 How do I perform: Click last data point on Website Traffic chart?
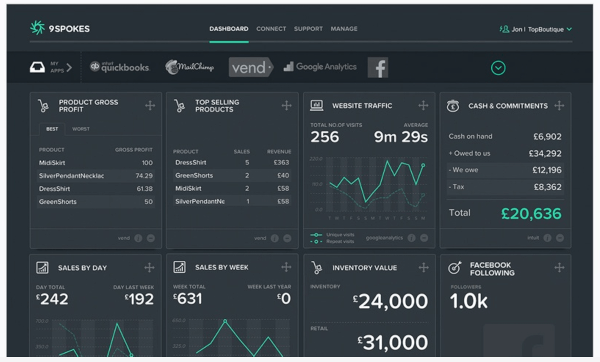click(423, 165)
